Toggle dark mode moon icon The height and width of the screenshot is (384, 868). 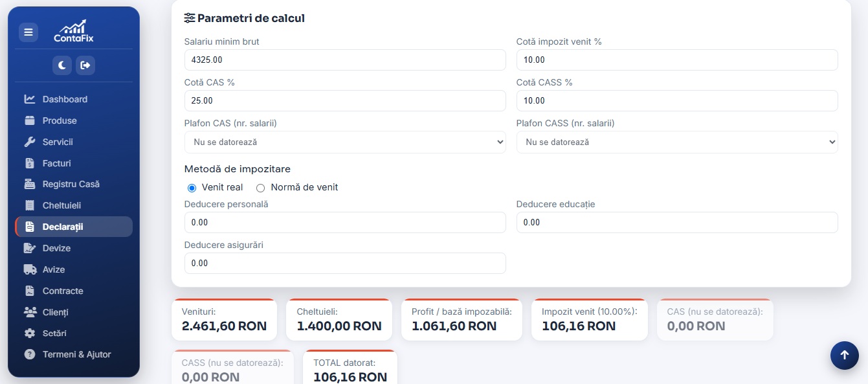click(x=62, y=65)
